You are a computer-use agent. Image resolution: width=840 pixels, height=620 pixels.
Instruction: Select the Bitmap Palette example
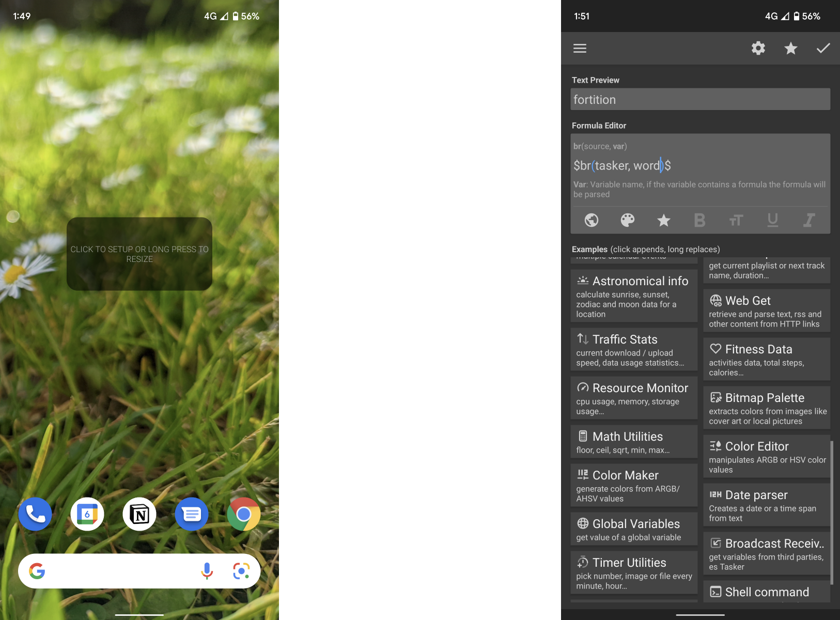tap(767, 408)
